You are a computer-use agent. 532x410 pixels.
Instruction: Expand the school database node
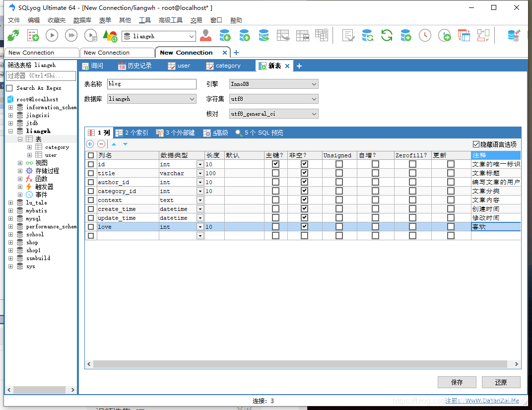tap(11, 234)
